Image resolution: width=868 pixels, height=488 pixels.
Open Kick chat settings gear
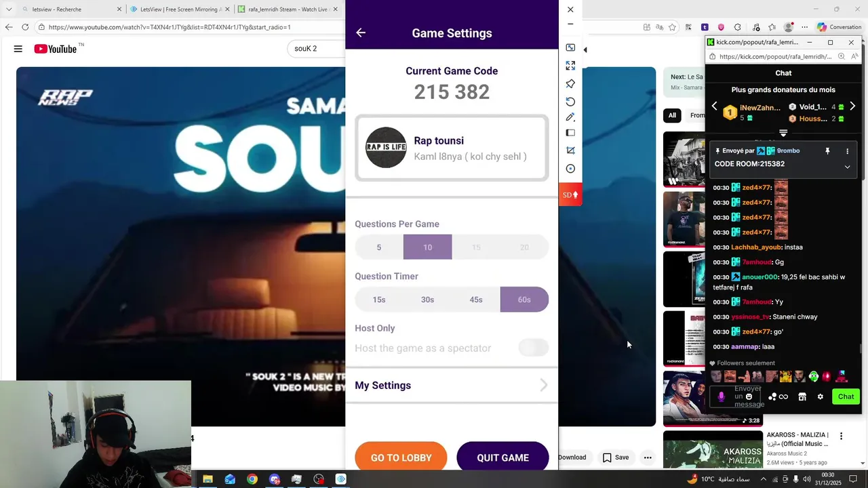coord(820,396)
